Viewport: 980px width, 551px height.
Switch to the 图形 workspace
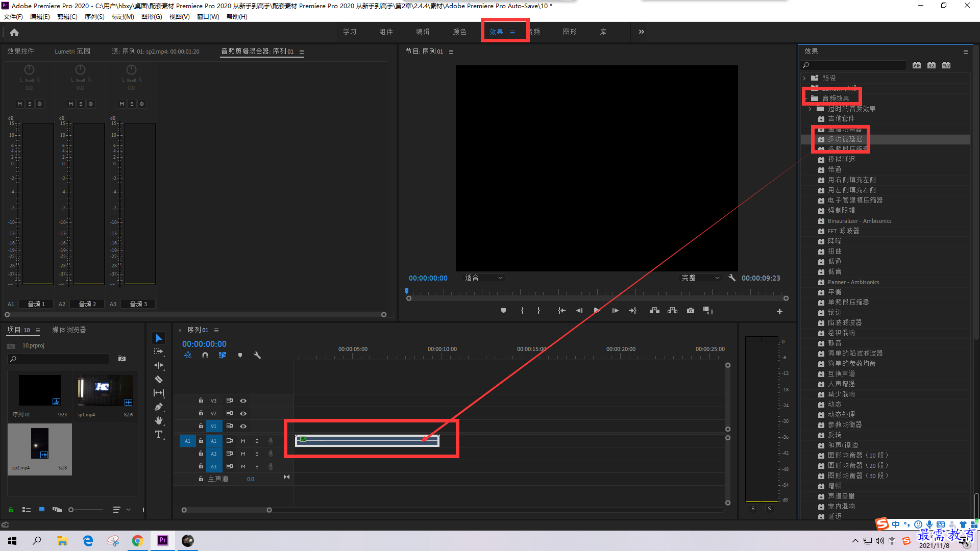[x=570, y=32]
